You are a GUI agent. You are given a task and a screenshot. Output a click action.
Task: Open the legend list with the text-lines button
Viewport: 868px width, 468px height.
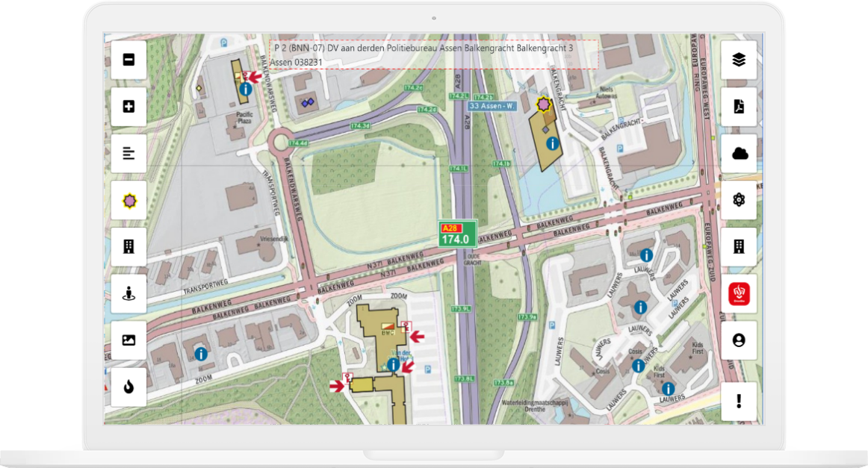tap(128, 153)
